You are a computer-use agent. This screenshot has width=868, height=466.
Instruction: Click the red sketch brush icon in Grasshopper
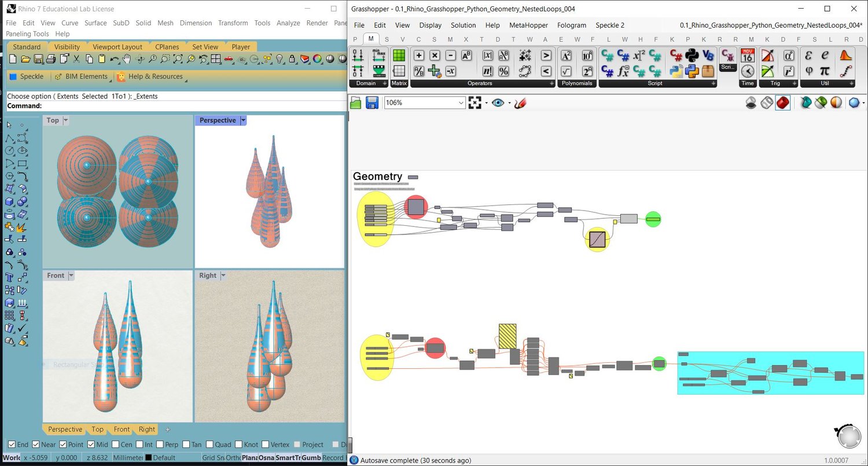520,102
